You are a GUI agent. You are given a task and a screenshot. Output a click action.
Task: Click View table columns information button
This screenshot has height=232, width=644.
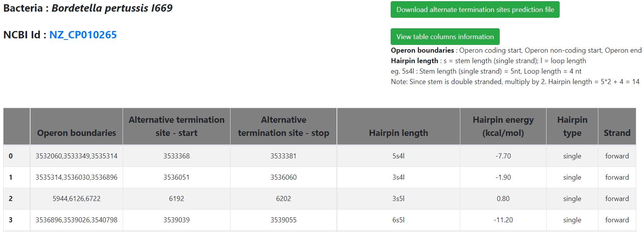[x=445, y=37]
